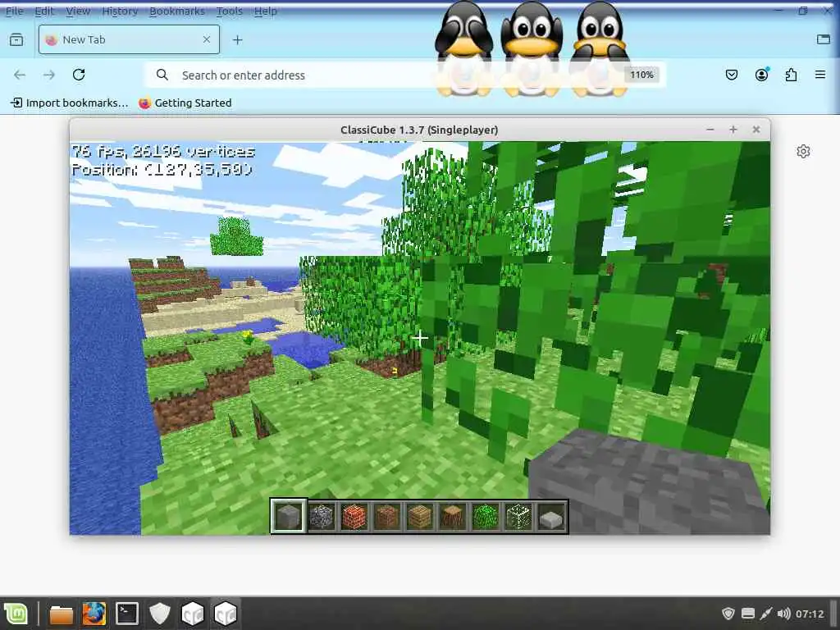Click the Position coordinates readout
The width and height of the screenshot is (840, 630).
pos(162,170)
